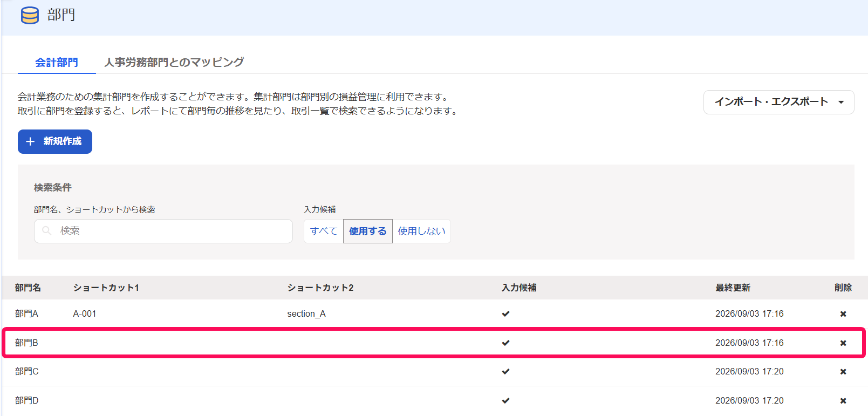868x416 pixels.
Task: Click the 最終更新 column header
Action: [x=733, y=288]
